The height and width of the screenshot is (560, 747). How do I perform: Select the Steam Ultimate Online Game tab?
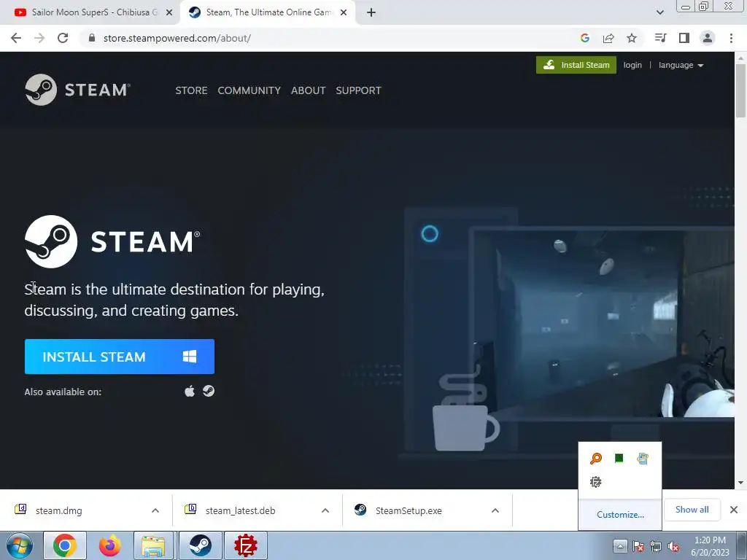268,13
